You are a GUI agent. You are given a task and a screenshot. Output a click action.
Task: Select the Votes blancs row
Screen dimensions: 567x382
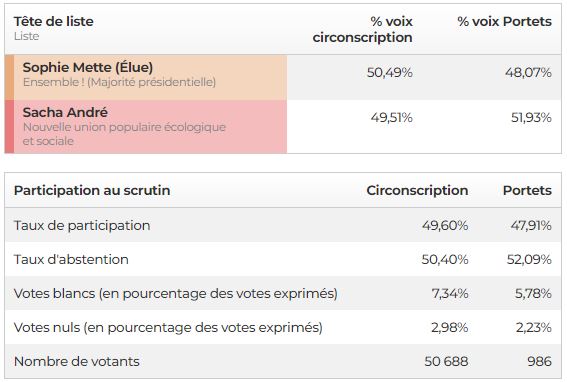coord(283,293)
